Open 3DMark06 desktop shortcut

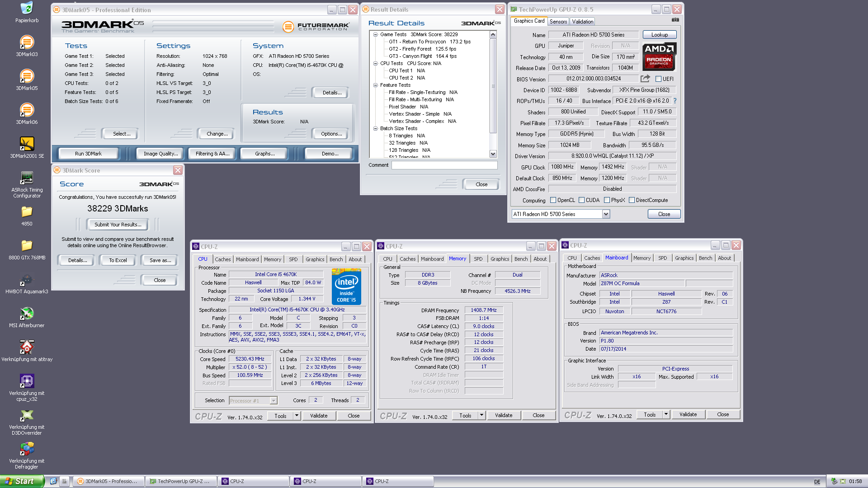(x=27, y=113)
